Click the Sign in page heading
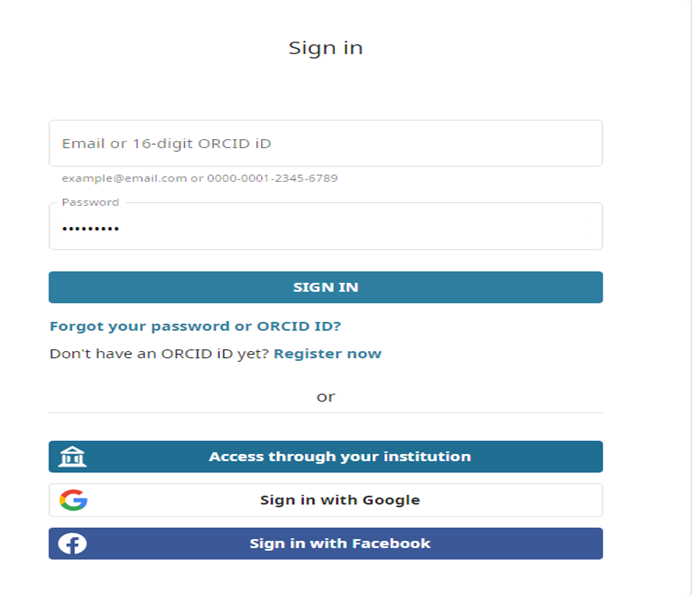Image resolution: width=698 pixels, height=595 pixels. click(325, 48)
